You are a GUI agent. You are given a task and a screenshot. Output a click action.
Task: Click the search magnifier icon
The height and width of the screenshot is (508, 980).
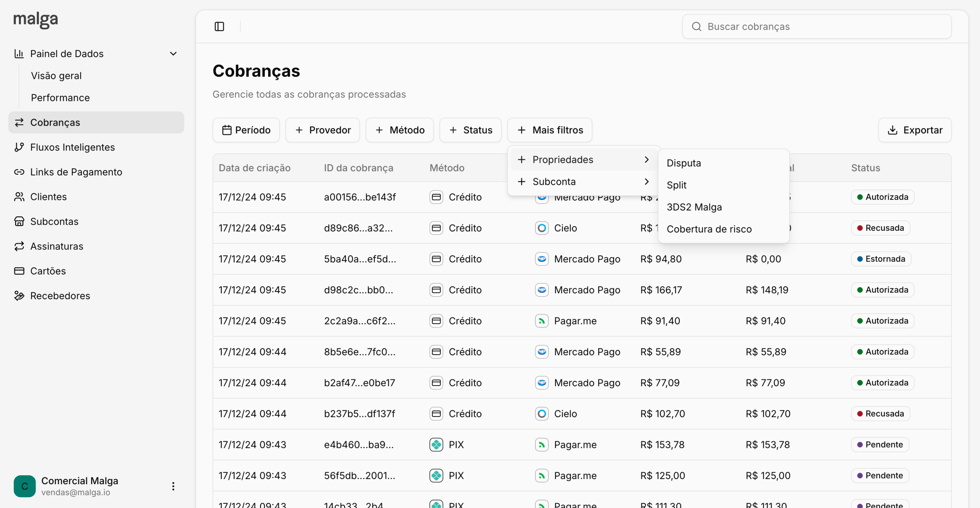pyautogui.click(x=696, y=26)
